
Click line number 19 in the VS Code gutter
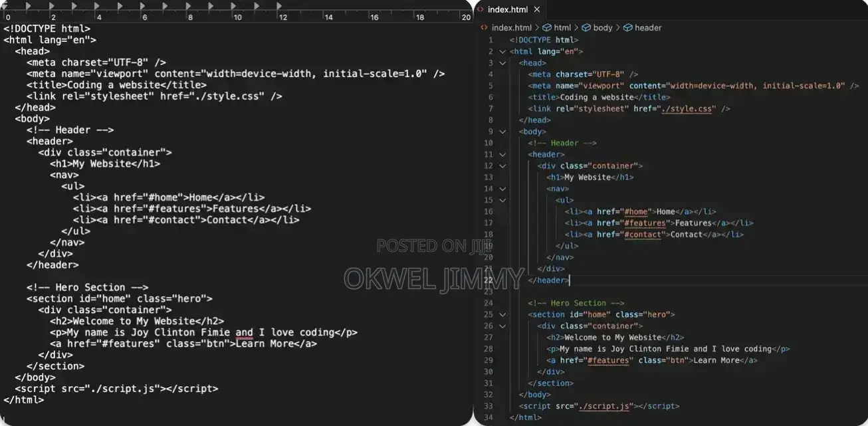coord(488,246)
